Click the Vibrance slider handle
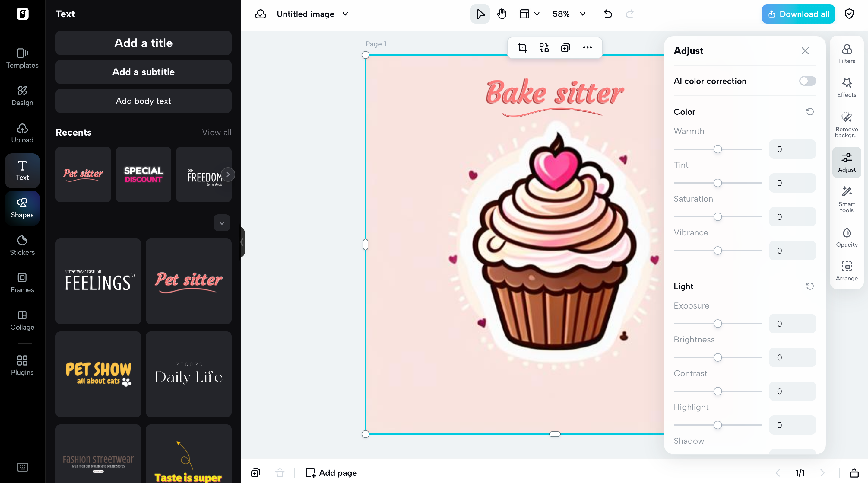This screenshot has width=868, height=483. (x=718, y=251)
